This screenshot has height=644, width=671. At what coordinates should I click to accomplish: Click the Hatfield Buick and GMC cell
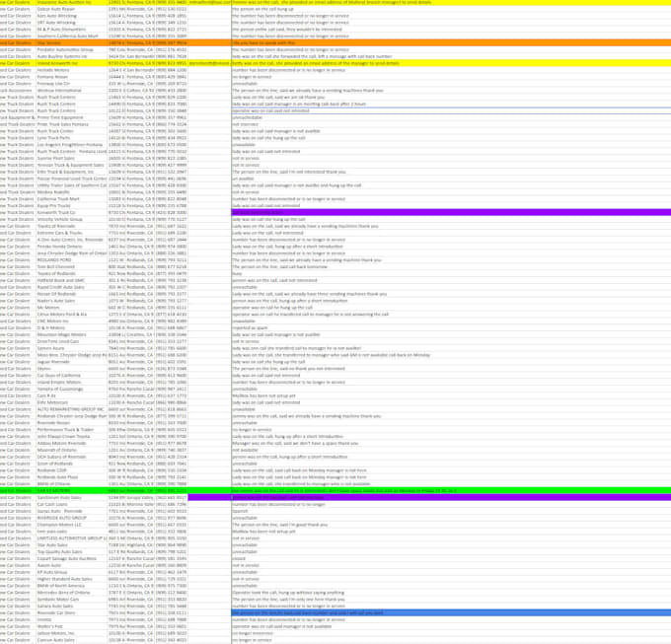pyautogui.click(x=71, y=280)
